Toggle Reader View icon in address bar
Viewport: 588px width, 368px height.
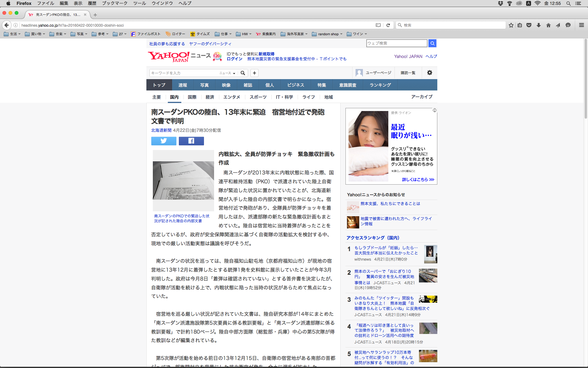pyautogui.click(x=378, y=25)
